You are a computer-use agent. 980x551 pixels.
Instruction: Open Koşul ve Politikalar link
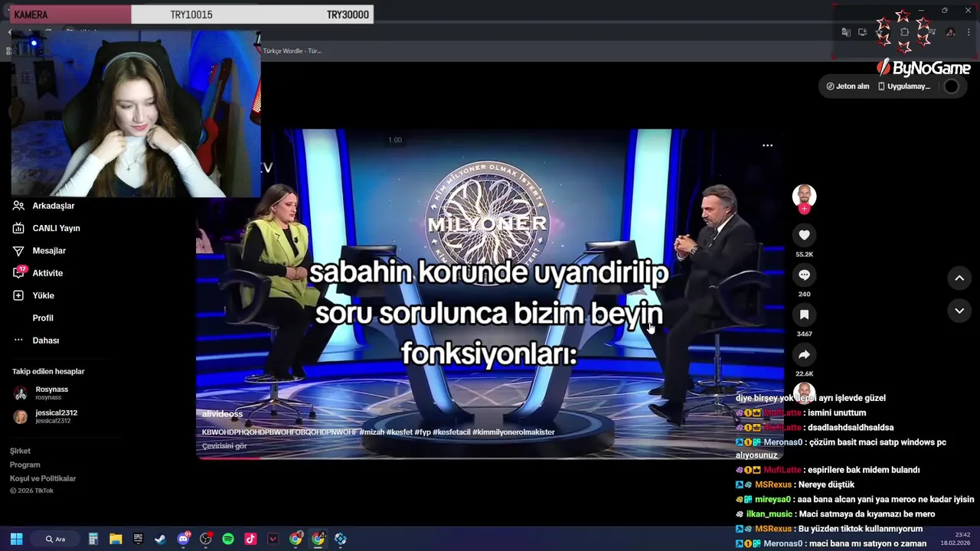(x=43, y=478)
